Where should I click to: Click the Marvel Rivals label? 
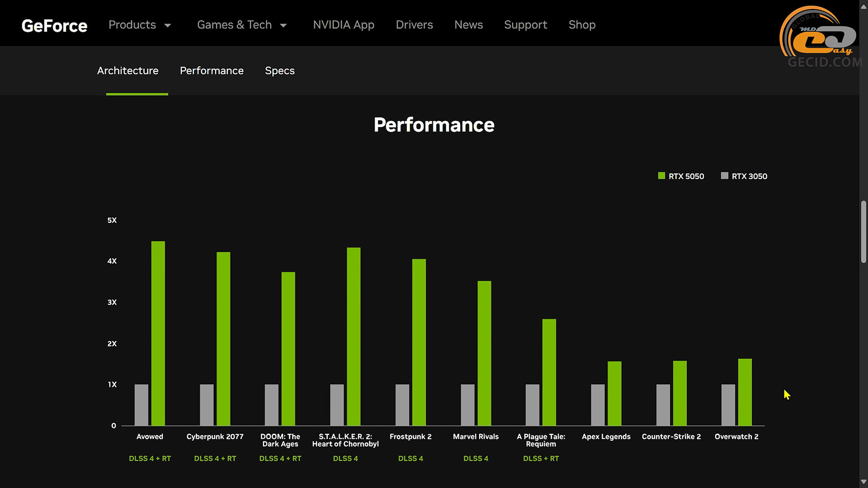click(x=476, y=436)
